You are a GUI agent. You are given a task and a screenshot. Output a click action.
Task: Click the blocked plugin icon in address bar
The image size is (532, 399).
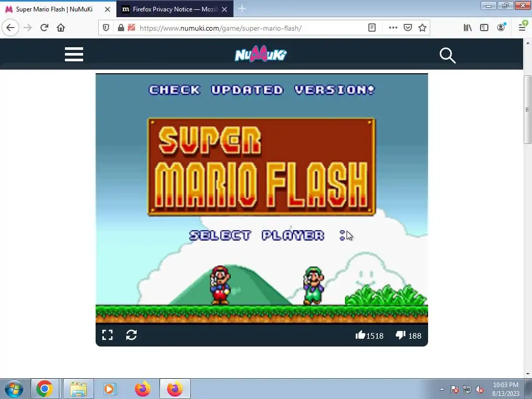(x=131, y=28)
